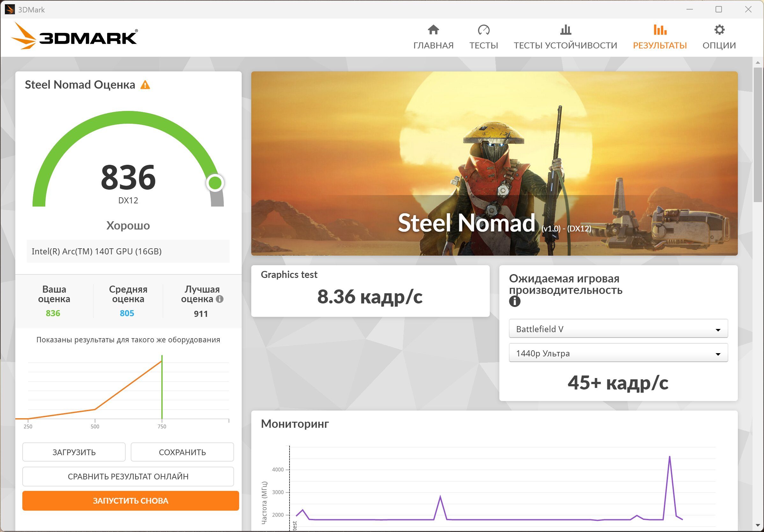
Task: Click the speedometer icon above ТЕСТЫ
Action: [x=483, y=30]
